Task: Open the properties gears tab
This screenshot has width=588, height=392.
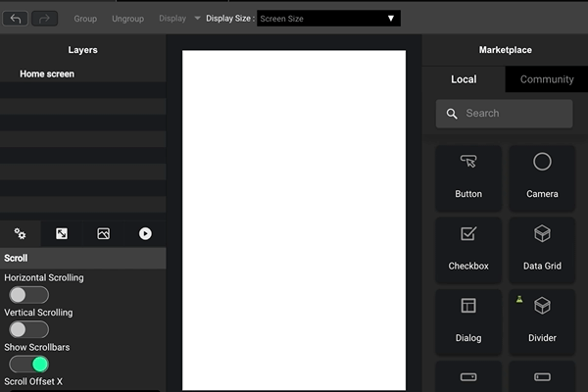Action: tap(21, 233)
